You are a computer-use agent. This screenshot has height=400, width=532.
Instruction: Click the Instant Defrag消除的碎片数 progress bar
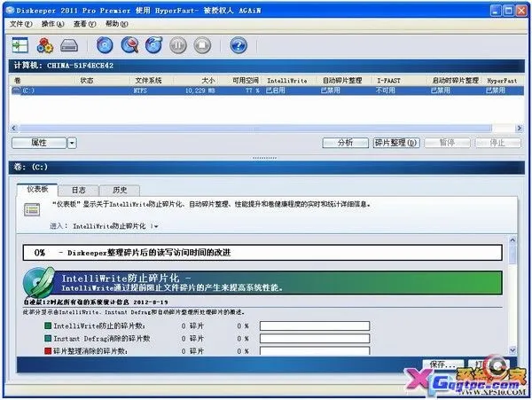[x=315, y=338]
